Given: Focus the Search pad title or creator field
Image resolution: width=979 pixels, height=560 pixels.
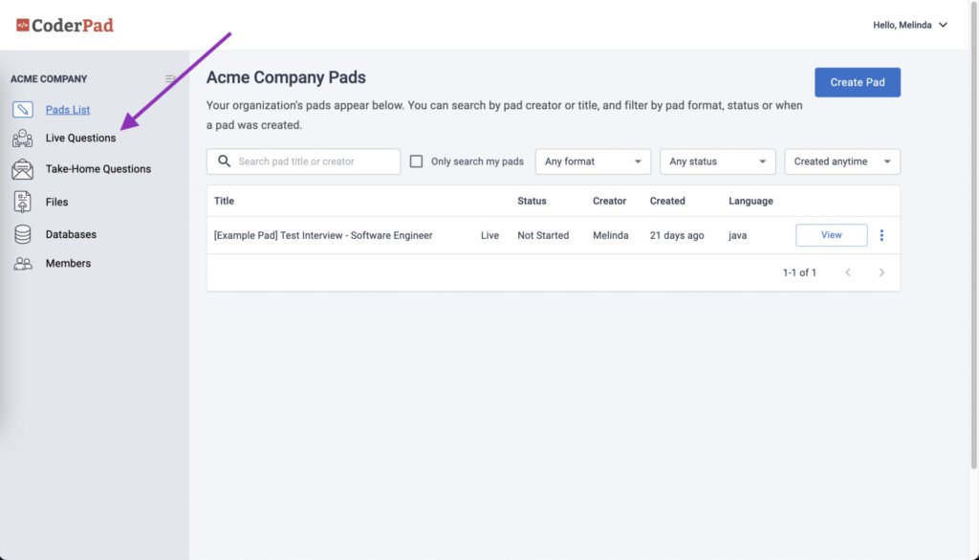Looking at the screenshot, I should click(303, 162).
